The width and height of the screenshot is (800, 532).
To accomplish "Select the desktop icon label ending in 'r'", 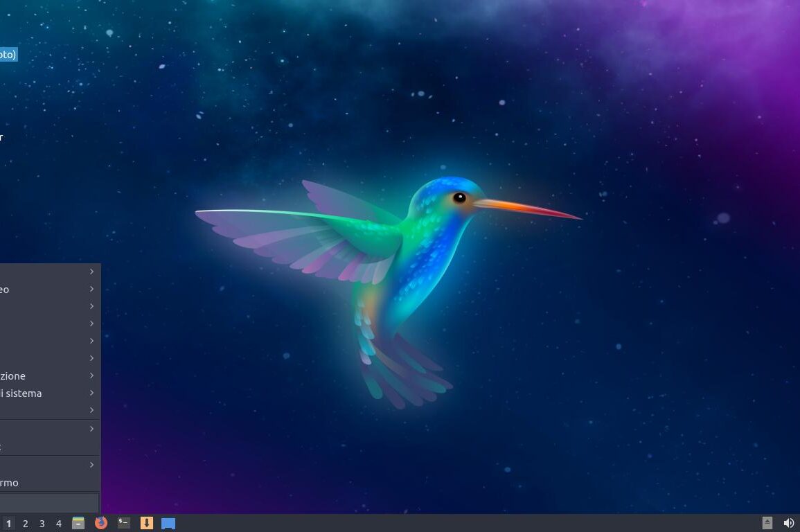I will click(1, 137).
